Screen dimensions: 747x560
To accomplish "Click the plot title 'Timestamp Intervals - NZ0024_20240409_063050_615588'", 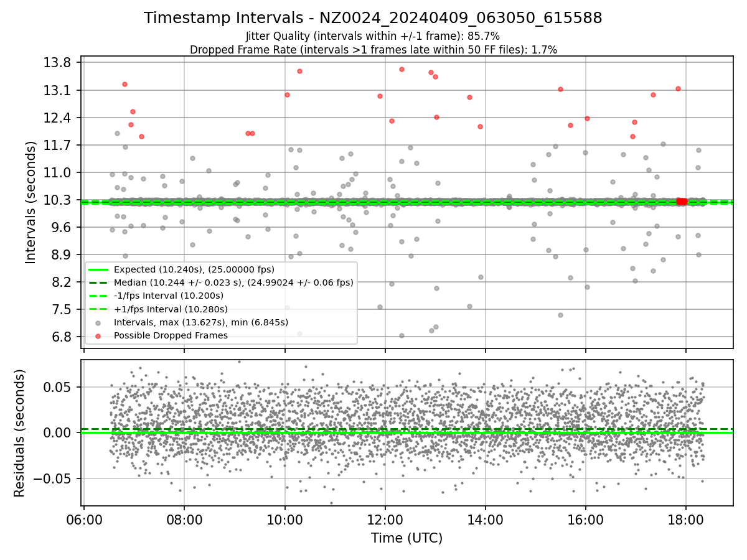I will tap(373, 18).
